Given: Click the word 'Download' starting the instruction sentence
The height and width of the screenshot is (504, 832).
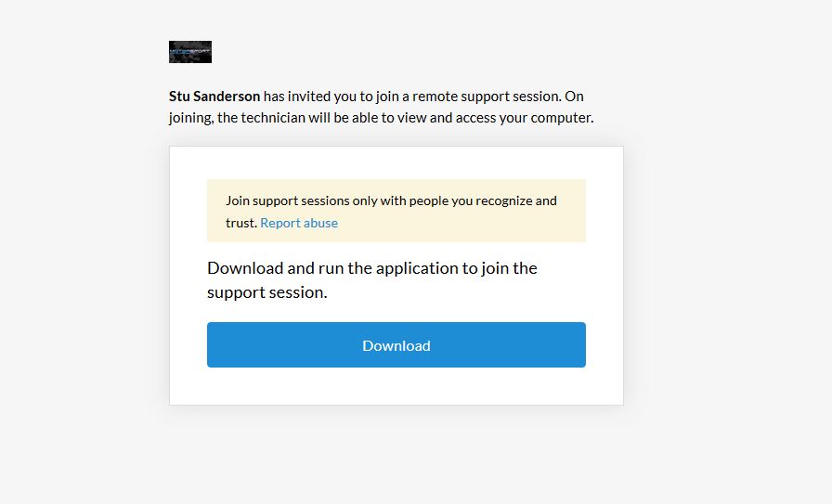Looking at the screenshot, I should pos(245,268).
